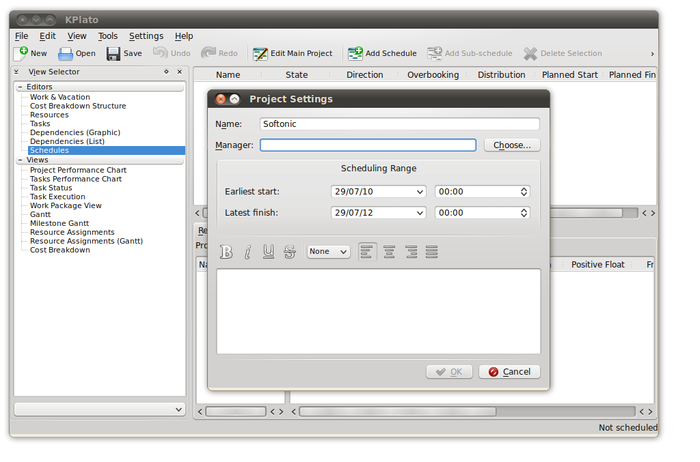Open the Latest finish date dropdown
Viewport: 700px width, 462px height.
click(x=420, y=213)
